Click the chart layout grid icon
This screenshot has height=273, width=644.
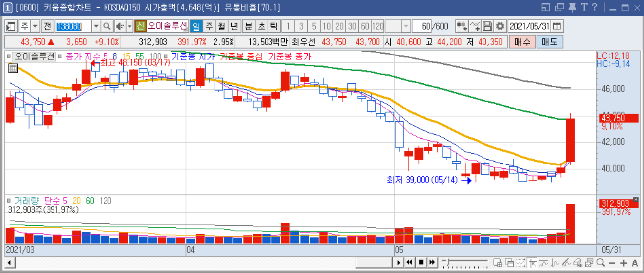pyautogui.click(x=498, y=263)
